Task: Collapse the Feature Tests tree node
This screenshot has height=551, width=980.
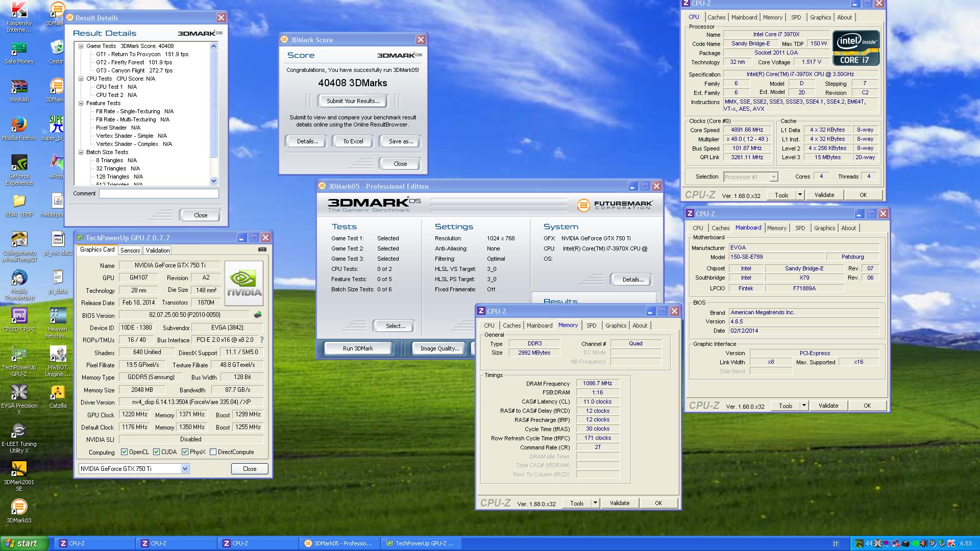Action: coord(81,103)
